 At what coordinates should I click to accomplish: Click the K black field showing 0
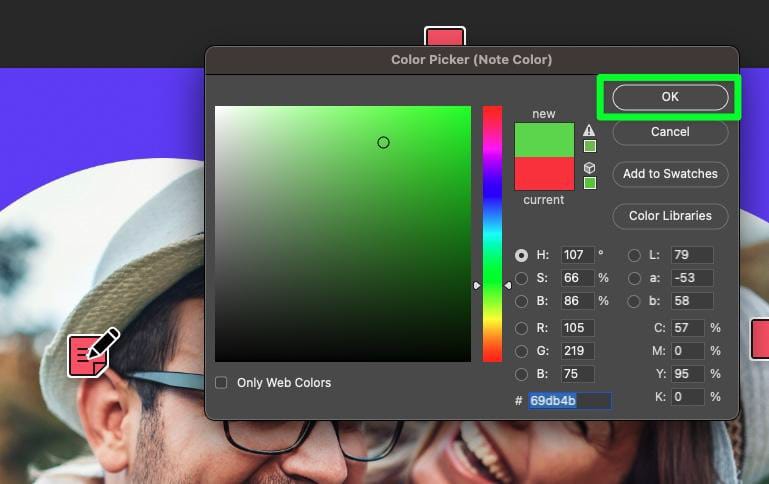(688, 397)
